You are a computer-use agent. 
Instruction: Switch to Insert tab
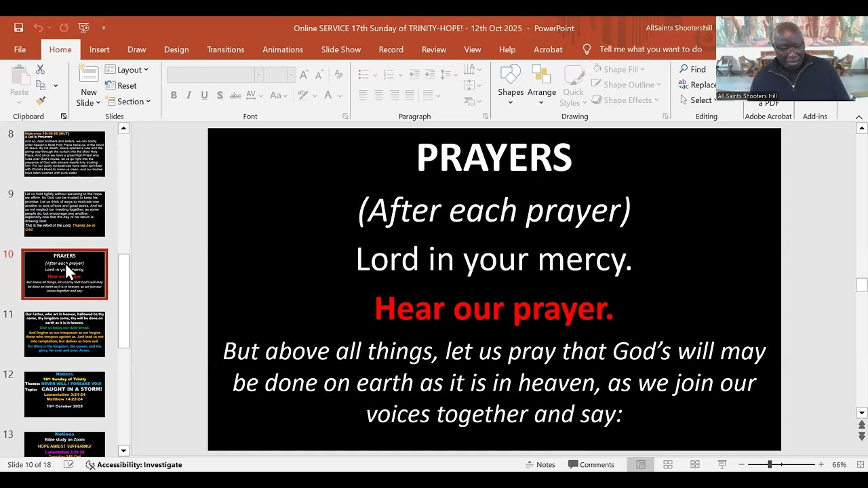point(99,49)
